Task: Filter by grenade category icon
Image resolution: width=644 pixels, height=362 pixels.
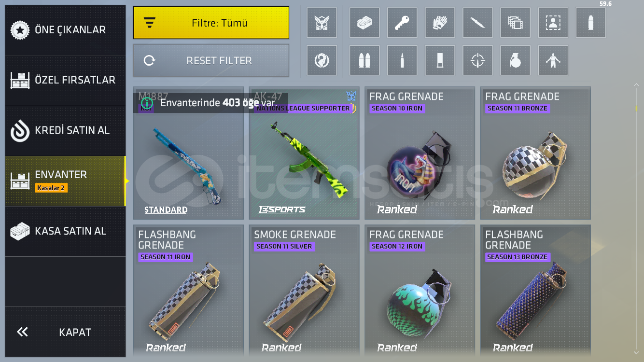Action: [515, 60]
